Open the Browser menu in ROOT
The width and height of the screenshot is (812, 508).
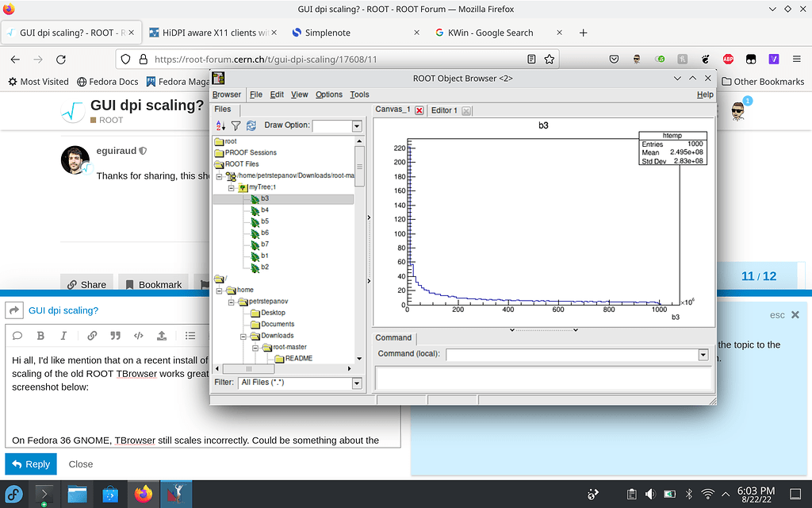pos(226,94)
